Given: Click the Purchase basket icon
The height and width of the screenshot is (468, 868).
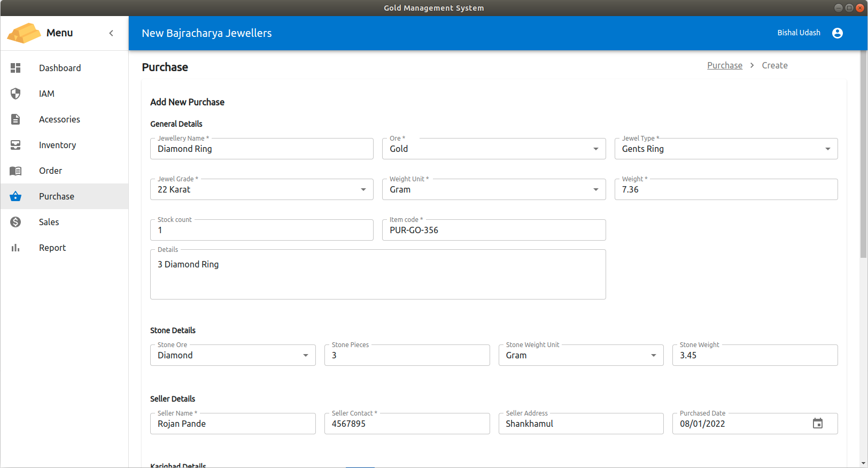Looking at the screenshot, I should tap(15, 196).
